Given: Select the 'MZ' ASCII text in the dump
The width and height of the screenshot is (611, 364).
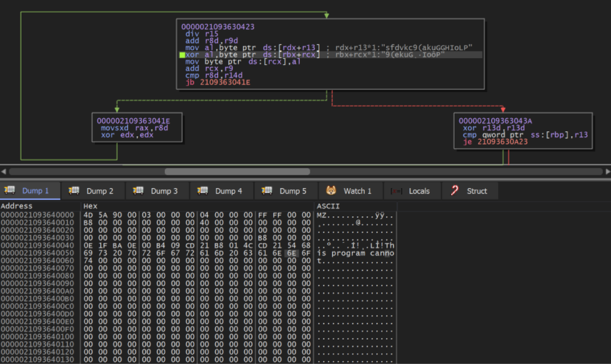Looking at the screenshot, I should pyautogui.click(x=322, y=214).
